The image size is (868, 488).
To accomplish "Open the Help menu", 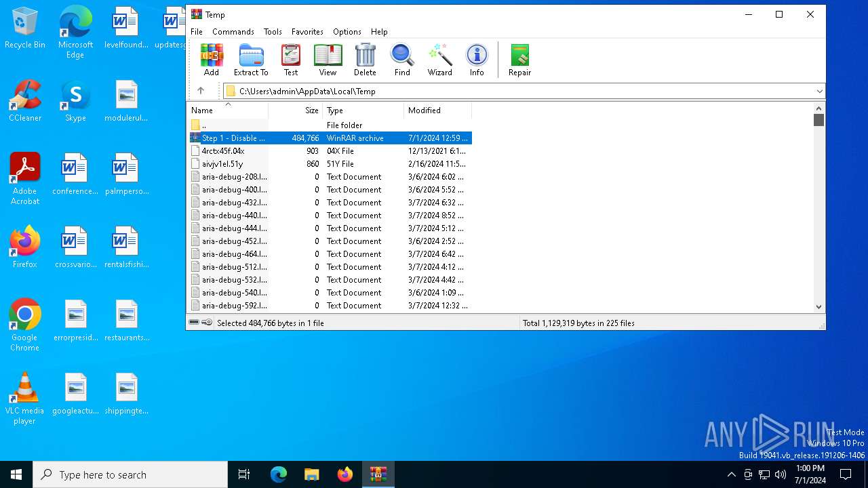I will pyautogui.click(x=379, y=32).
